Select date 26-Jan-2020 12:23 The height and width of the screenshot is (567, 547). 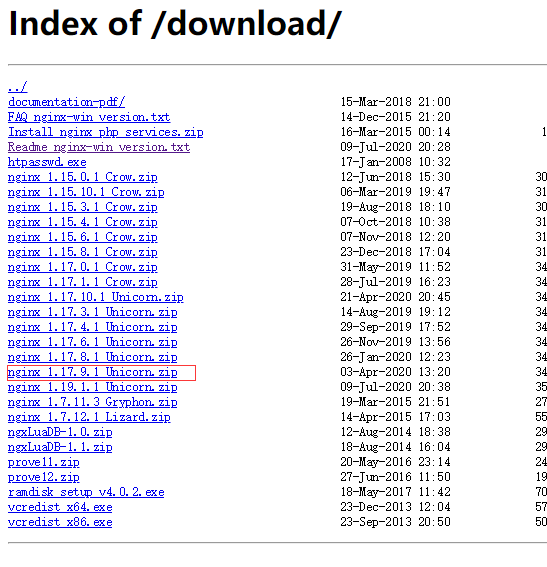(396, 357)
